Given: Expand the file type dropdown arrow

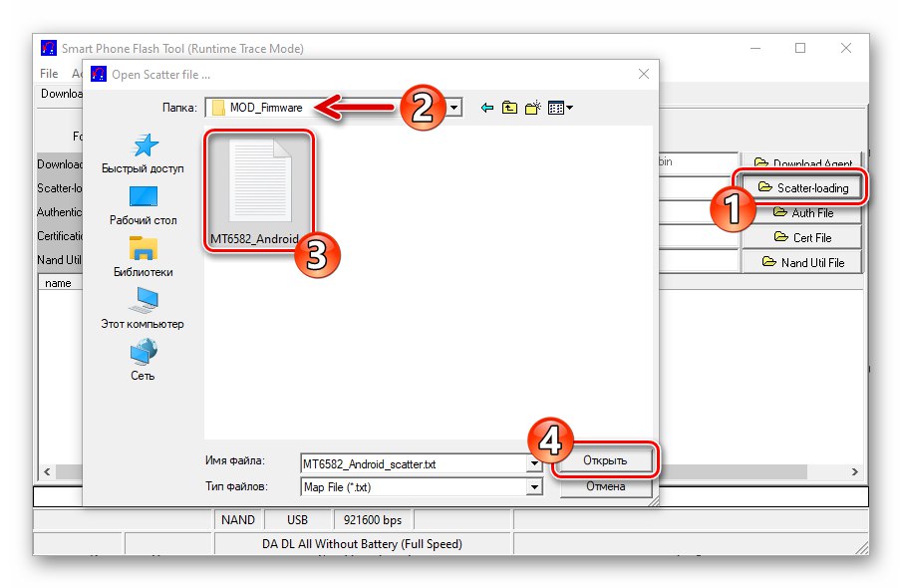Looking at the screenshot, I should click(534, 487).
